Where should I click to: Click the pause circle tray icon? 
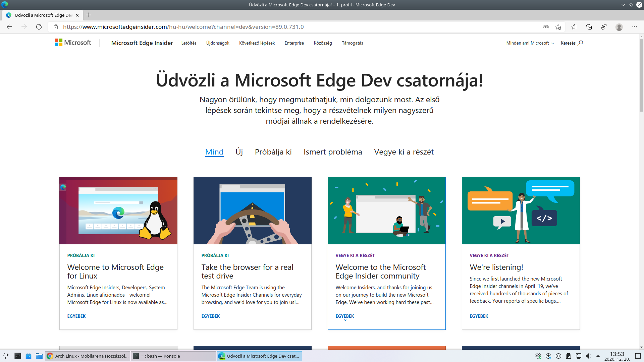(558, 356)
